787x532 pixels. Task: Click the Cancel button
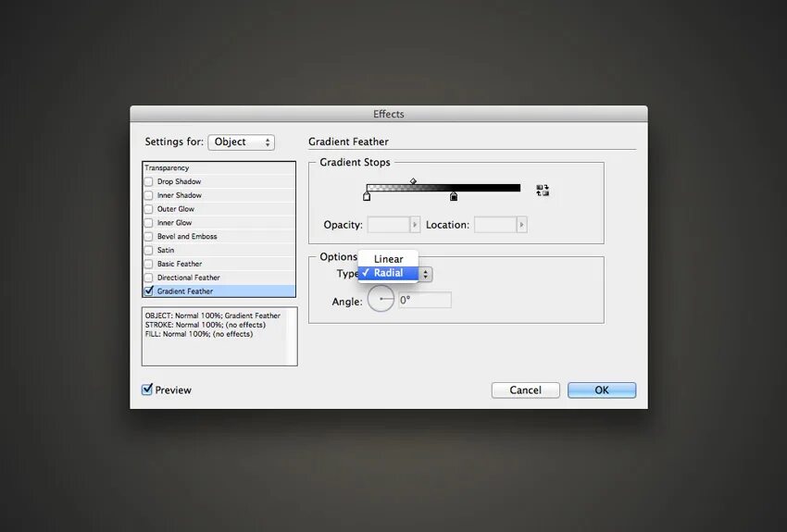pyautogui.click(x=526, y=390)
